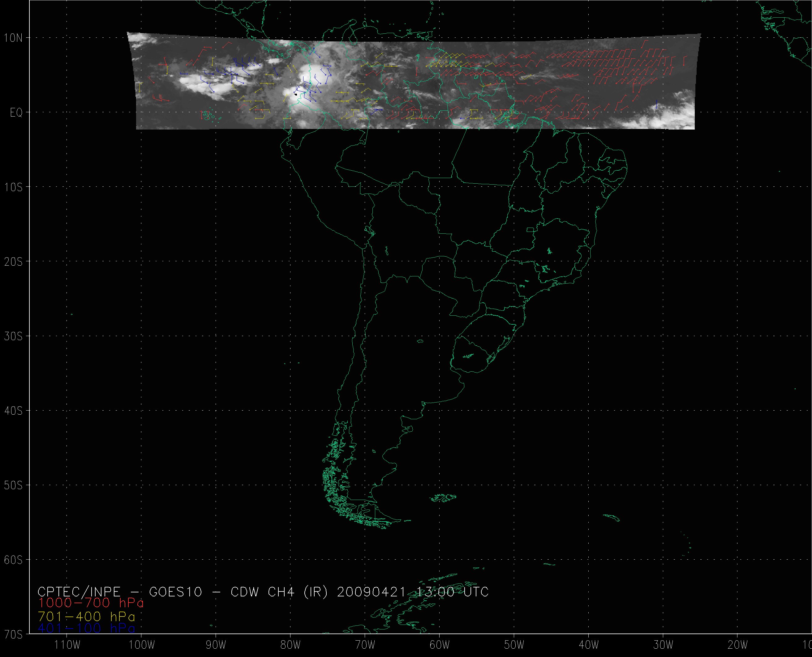Screen dimensions: 812x657
Task: Click the 50S latitude axis label
Action: tap(13, 485)
